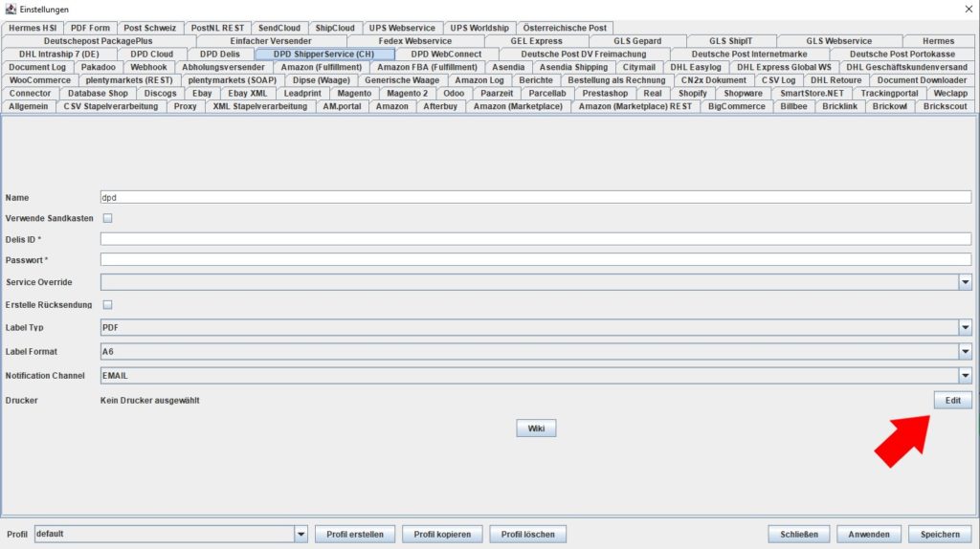Switch to the Brickscout tab
Image resolution: width=980 pixels, height=549 pixels.
point(945,106)
